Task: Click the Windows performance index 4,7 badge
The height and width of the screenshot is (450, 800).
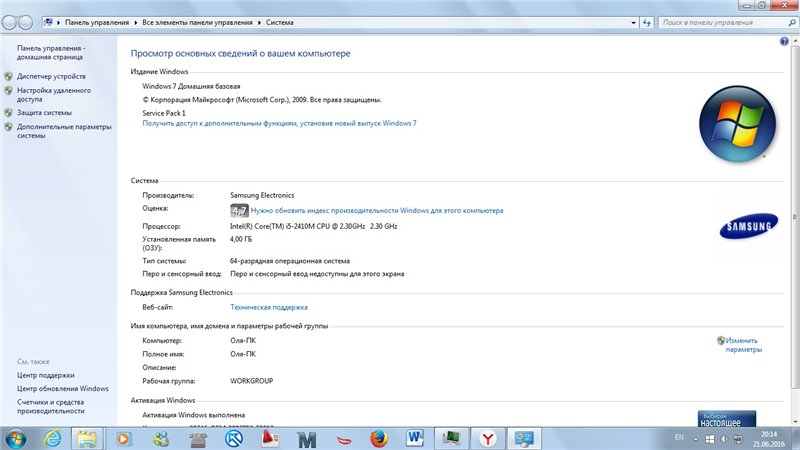Action: tap(239, 210)
